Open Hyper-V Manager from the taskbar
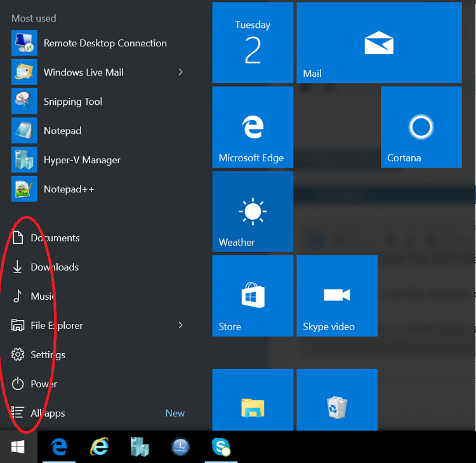Screen dimensions: 476x463 pyautogui.click(x=140, y=447)
